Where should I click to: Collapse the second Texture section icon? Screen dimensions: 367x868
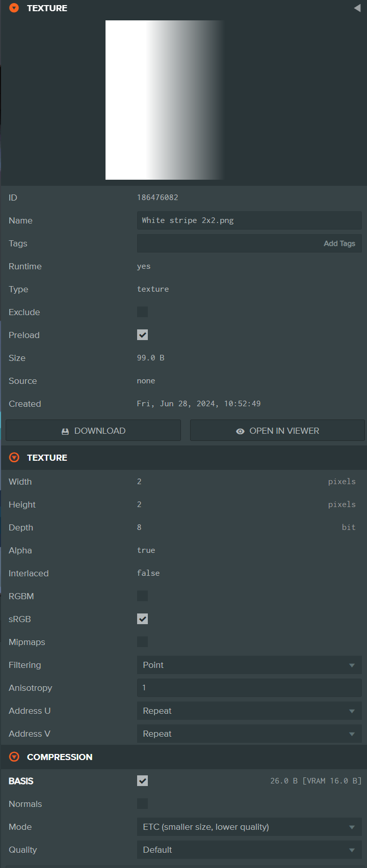point(14,458)
